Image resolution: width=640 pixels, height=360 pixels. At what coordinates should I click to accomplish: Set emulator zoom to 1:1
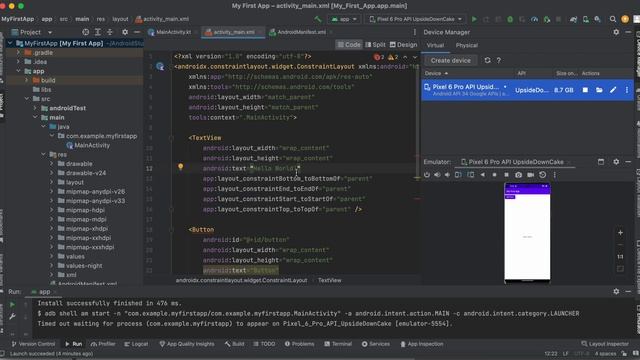620,257
